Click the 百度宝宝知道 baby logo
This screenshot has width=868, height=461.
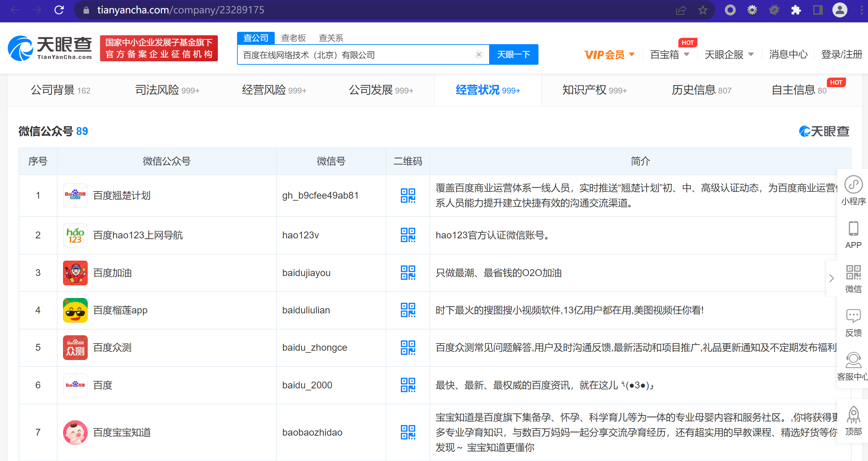(x=75, y=433)
